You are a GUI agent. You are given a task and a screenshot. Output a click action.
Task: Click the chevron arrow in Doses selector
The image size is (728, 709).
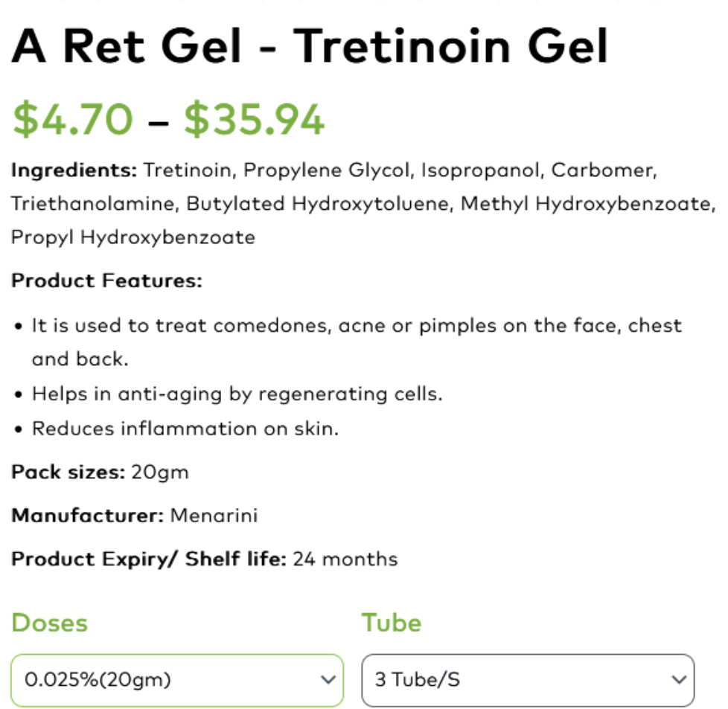coord(327,680)
